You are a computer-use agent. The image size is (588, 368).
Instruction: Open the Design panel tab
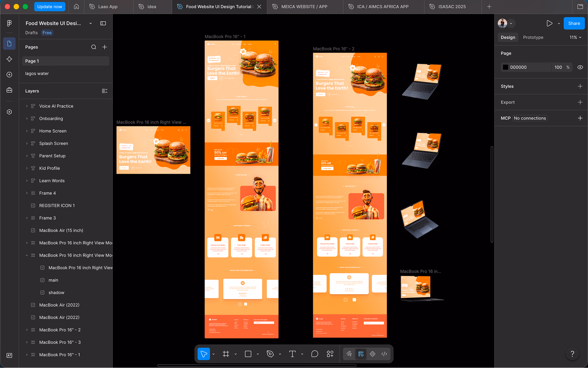pos(508,37)
